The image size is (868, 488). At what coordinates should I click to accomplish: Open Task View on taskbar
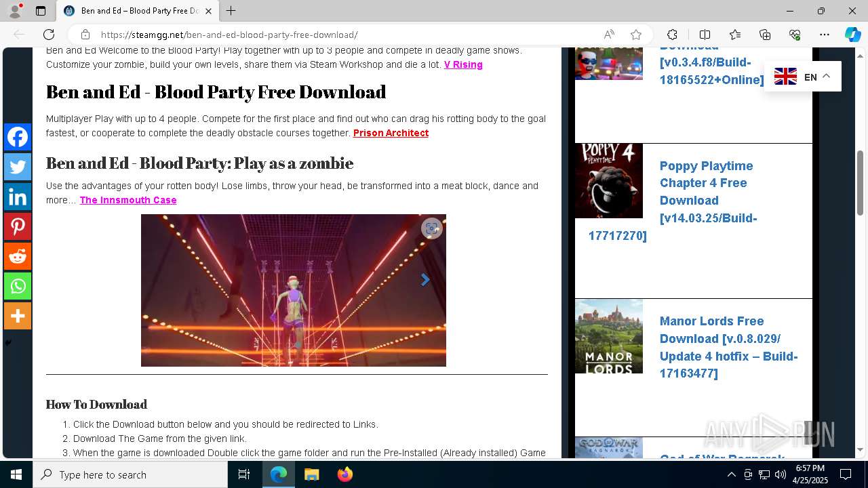(245, 474)
